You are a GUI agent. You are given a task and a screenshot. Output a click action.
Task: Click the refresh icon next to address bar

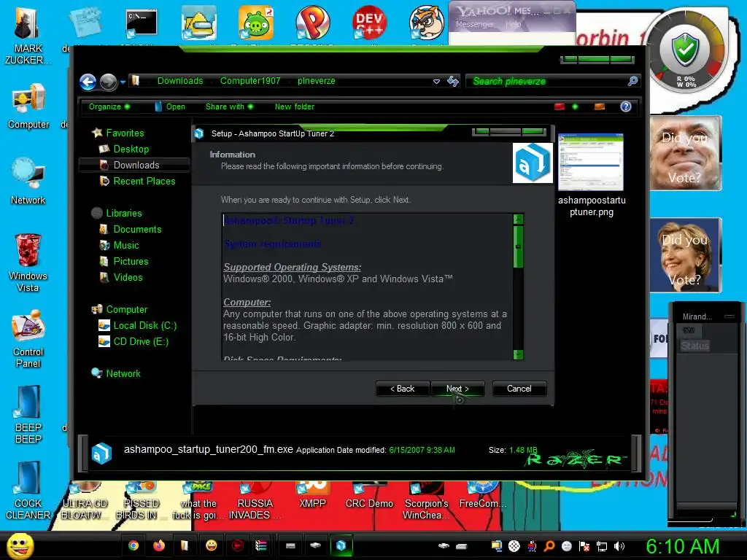click(452, 82)
